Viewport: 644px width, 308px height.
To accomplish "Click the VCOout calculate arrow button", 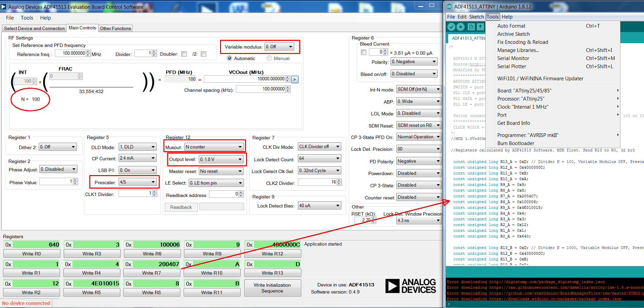I will pos(295,79).
